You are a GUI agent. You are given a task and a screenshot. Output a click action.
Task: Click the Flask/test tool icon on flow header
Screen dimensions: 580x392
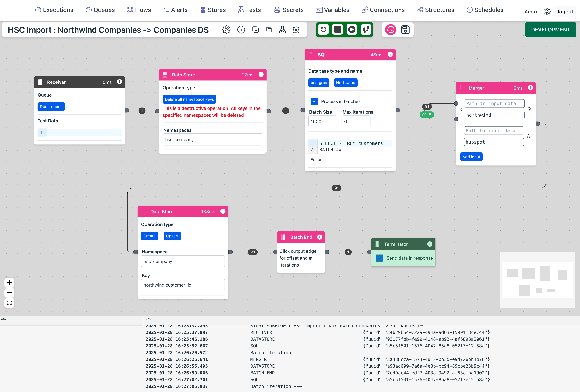(283, 29)
